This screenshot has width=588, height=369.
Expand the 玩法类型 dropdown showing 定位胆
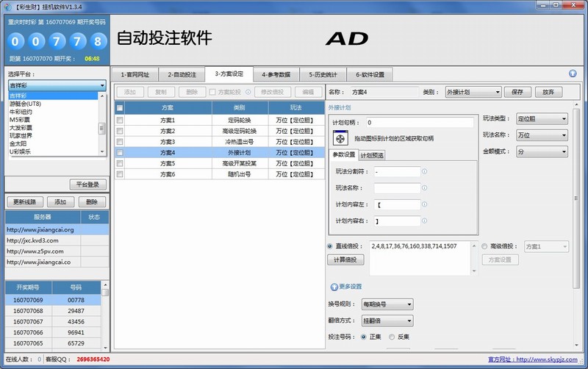coord(542,118)
